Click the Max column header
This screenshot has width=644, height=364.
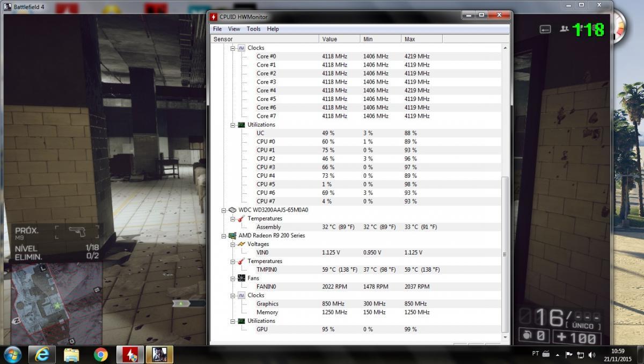pos(422,39)
